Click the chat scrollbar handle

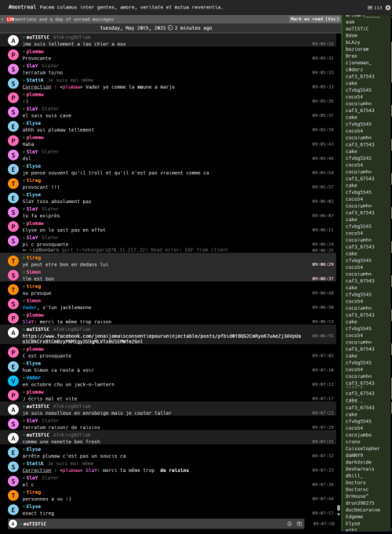(339, 508)
